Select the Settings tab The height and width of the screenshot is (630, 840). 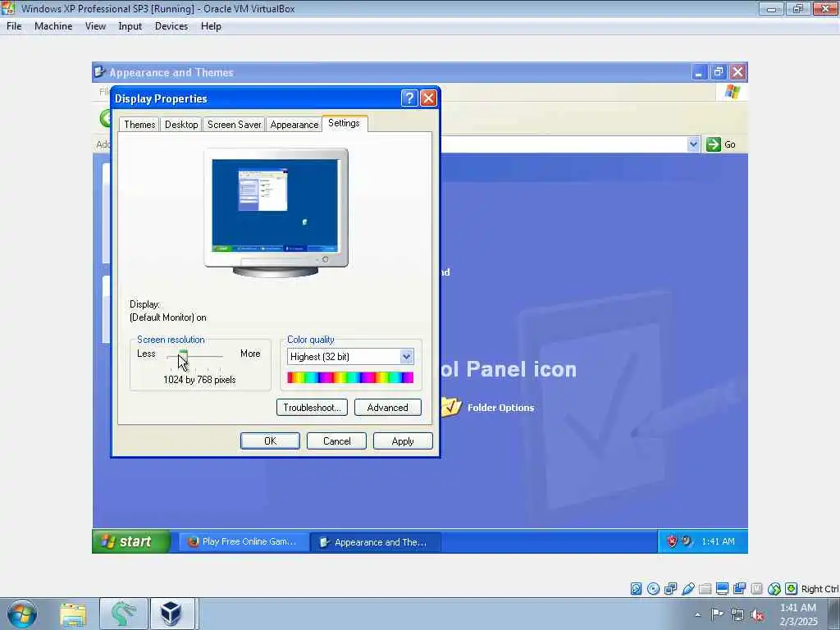pyautogui.click(x=344, y=123)
